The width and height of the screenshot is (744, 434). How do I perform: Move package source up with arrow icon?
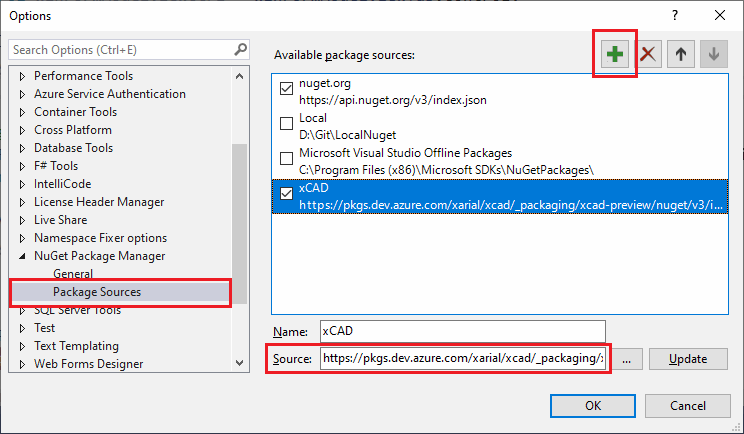[681, 54]
